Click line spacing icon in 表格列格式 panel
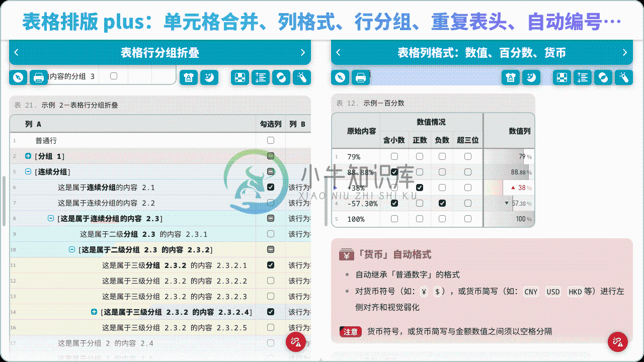The image size is (644, 362). point(582,77)
